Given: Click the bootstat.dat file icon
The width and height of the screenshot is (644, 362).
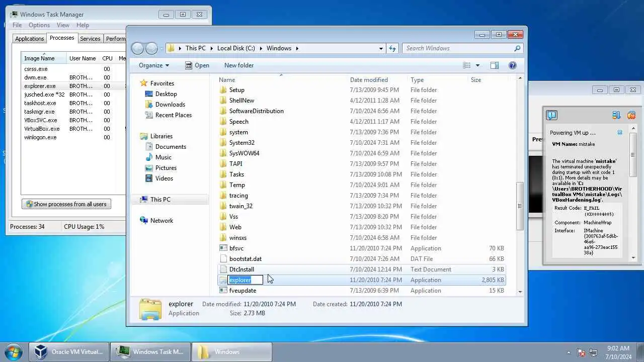Looking at the screenshot, I should 223,259.
